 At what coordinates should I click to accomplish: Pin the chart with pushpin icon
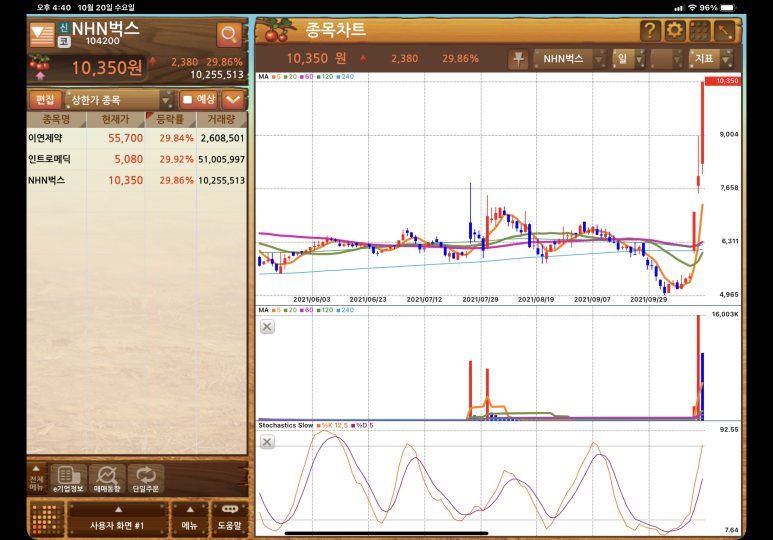coord(518,59)
